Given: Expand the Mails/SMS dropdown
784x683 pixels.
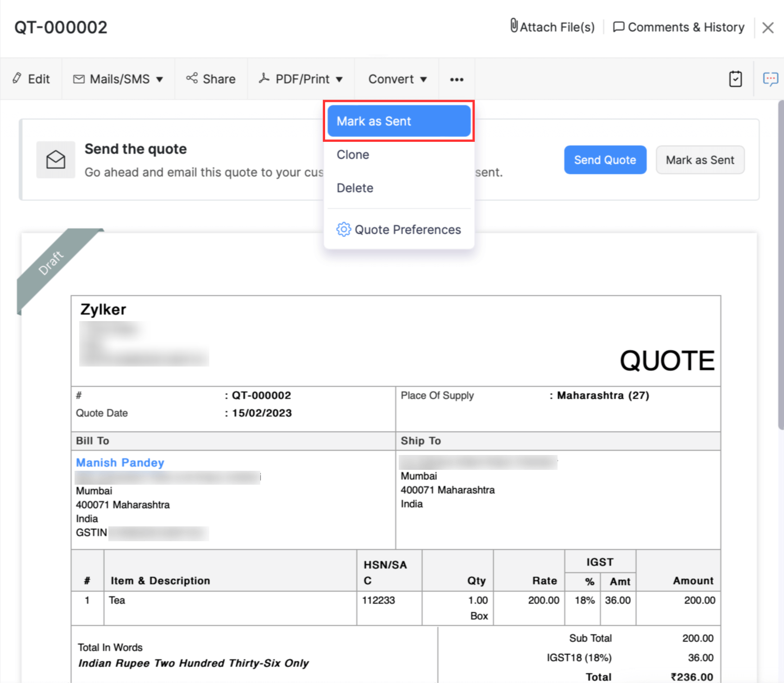Looking at the screenshot, I should click(119, 79).
